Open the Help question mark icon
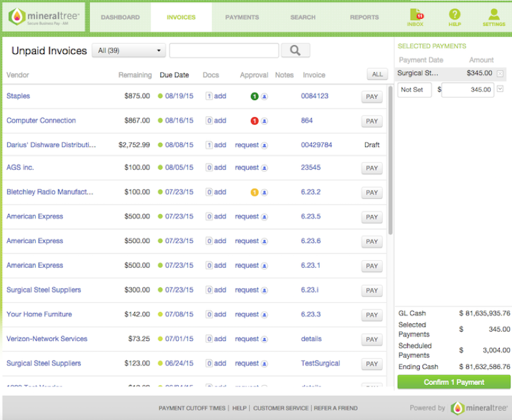The image size is (512, 420). 455,18
